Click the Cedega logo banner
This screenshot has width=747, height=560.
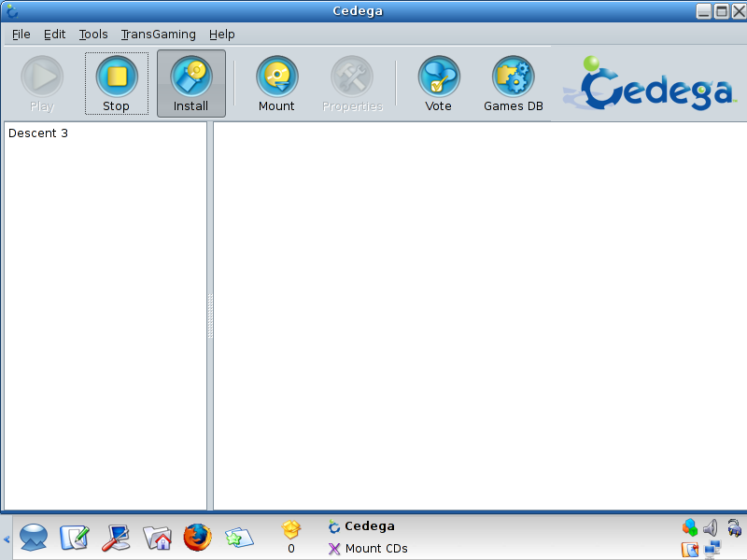(650, 84)
